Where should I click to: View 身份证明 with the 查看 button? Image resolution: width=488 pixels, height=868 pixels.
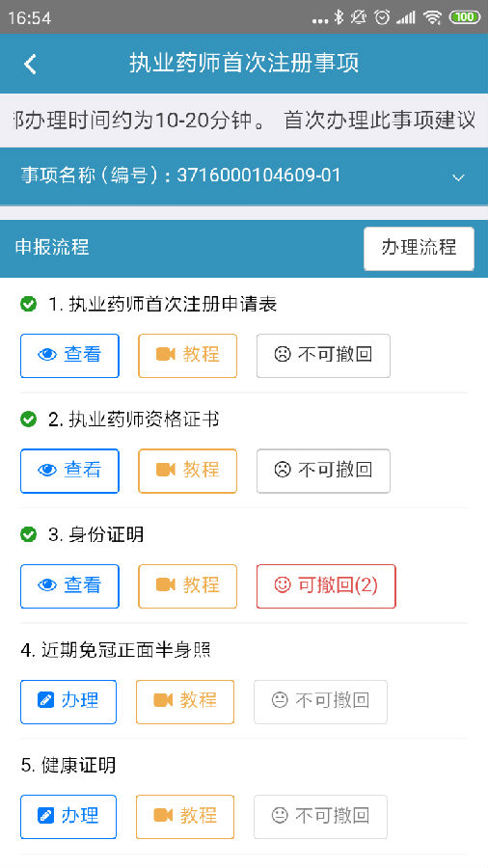pyautogui.click(x=69, y=585)
